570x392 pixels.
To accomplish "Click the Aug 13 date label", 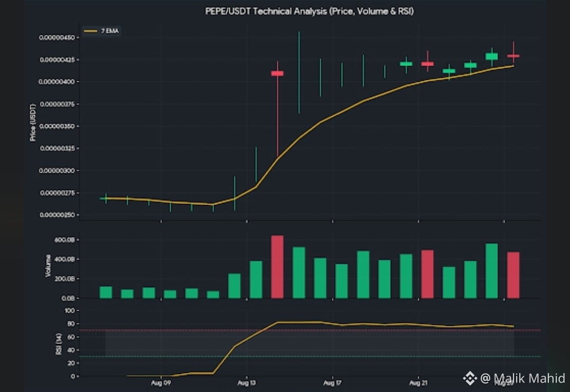I will [247, 383].
